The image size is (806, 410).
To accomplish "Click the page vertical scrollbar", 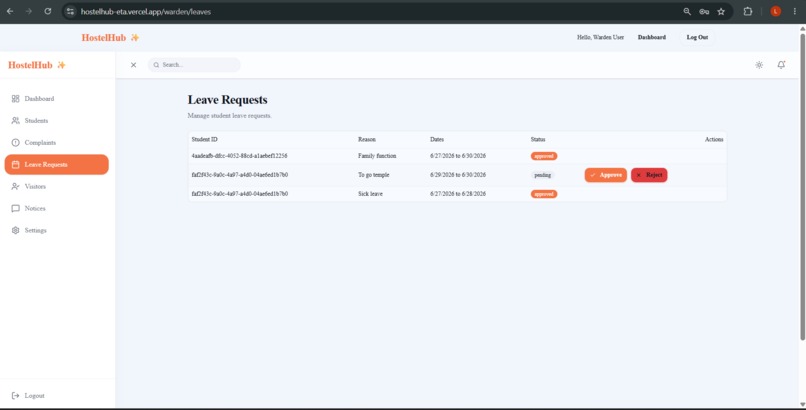I will (x=802, y=186).
